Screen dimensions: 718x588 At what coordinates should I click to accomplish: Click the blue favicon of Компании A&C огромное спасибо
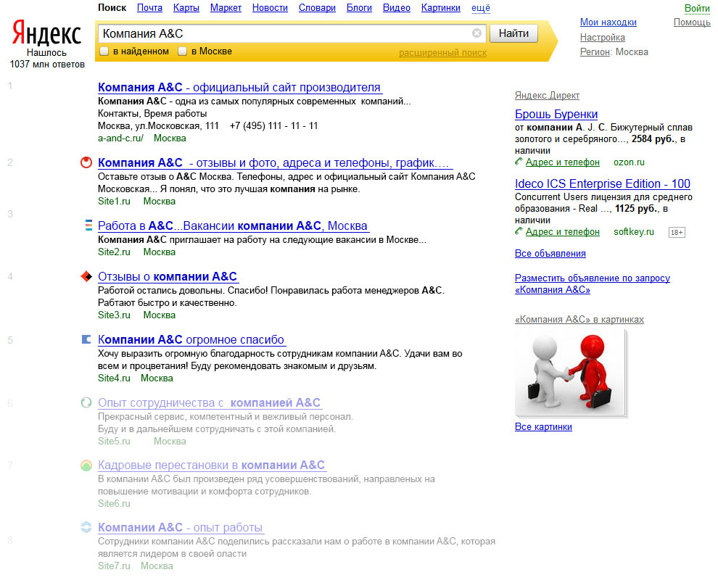pyautogui.click(x=86, y=339)
